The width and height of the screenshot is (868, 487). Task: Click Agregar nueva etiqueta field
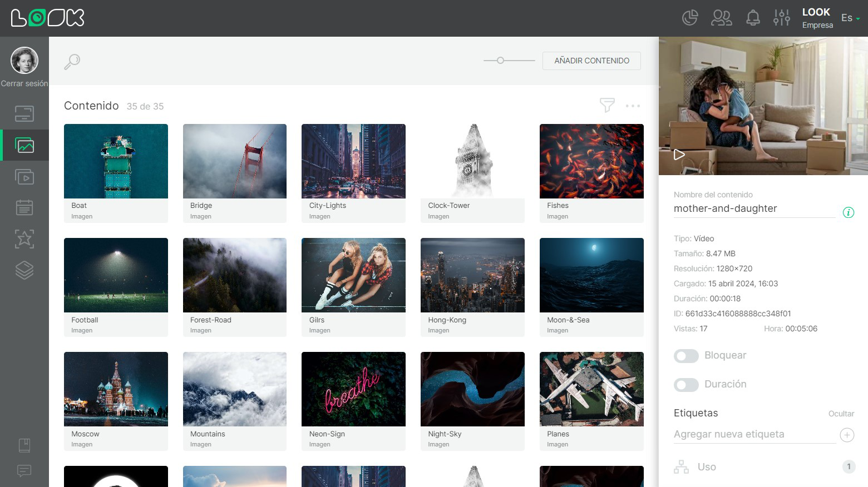(754, 435)
